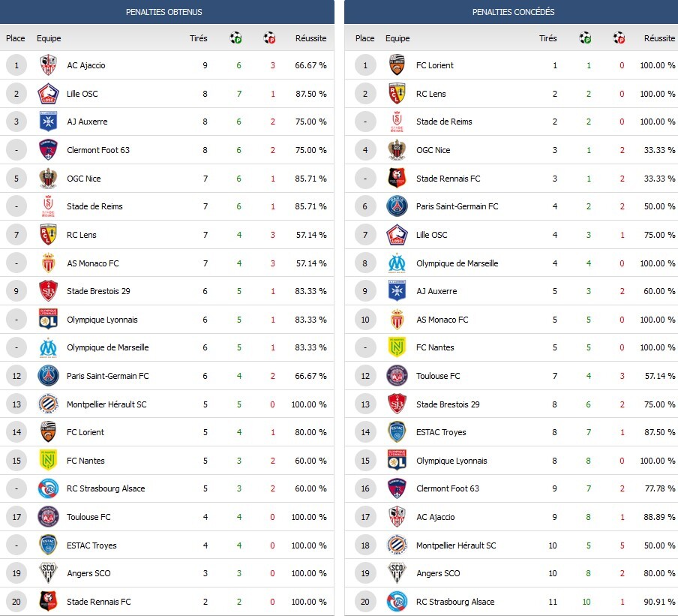Click the Place header in Penalties Concédés table
Image resolution: width=678 pixels, height=616 pixels.
[364, 38]
